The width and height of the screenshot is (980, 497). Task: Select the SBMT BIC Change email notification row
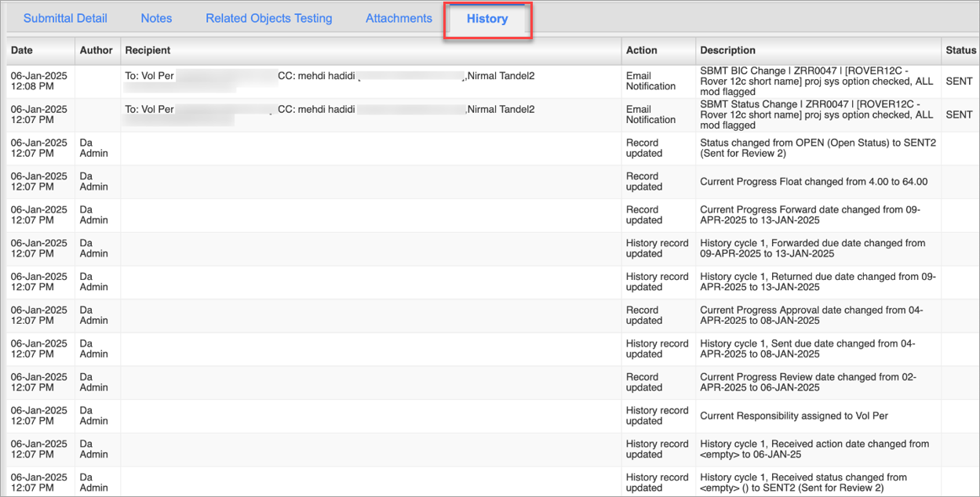click(491, 82)
